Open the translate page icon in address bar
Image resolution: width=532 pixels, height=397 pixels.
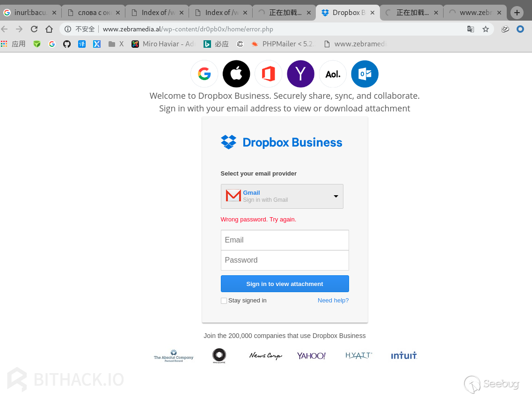click(x=471, y=29)
